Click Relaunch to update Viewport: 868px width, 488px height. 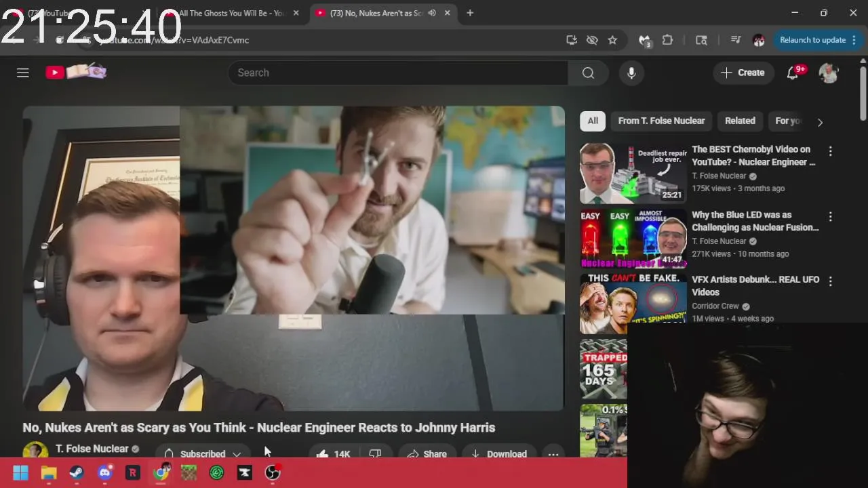coord(818,40)
